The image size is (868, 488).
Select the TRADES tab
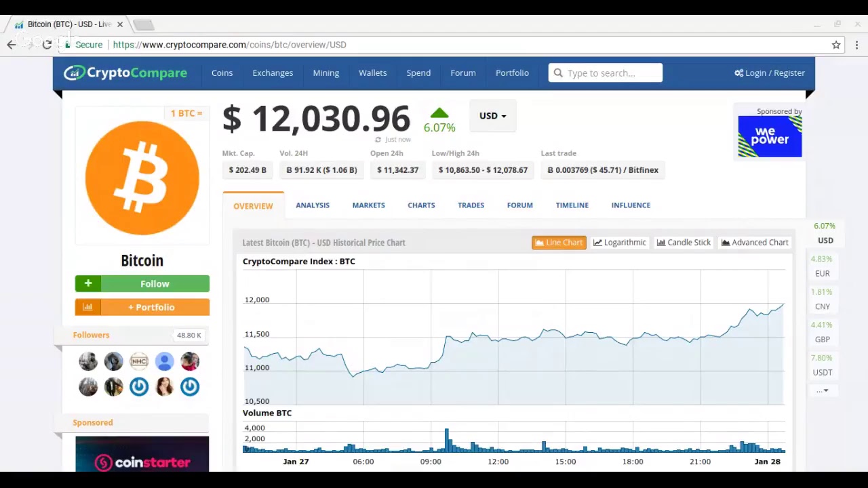[x=471, y=205]
